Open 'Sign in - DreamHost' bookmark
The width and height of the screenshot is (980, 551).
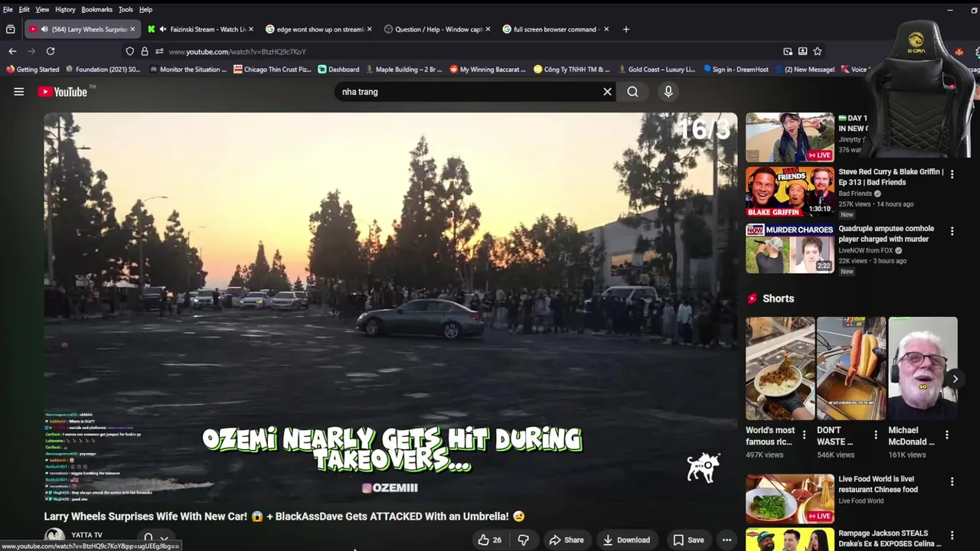point(735,70)
